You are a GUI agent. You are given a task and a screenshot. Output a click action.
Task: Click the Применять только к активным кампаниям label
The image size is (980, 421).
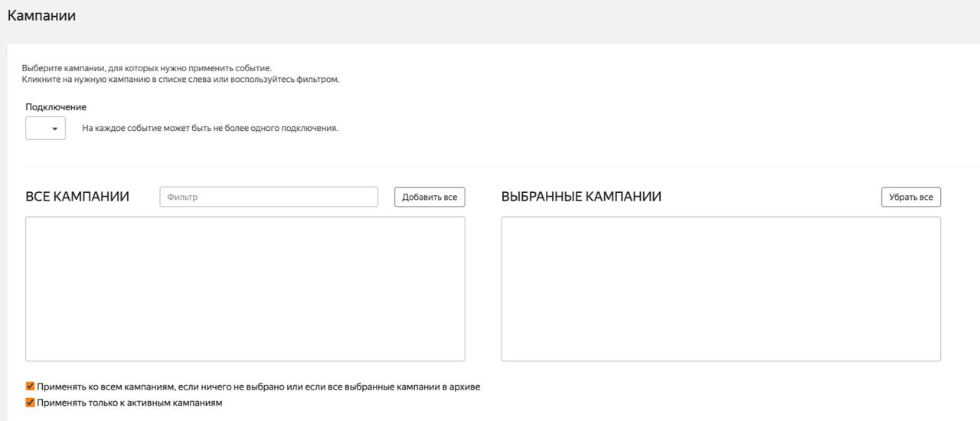(x=129, y=403)
